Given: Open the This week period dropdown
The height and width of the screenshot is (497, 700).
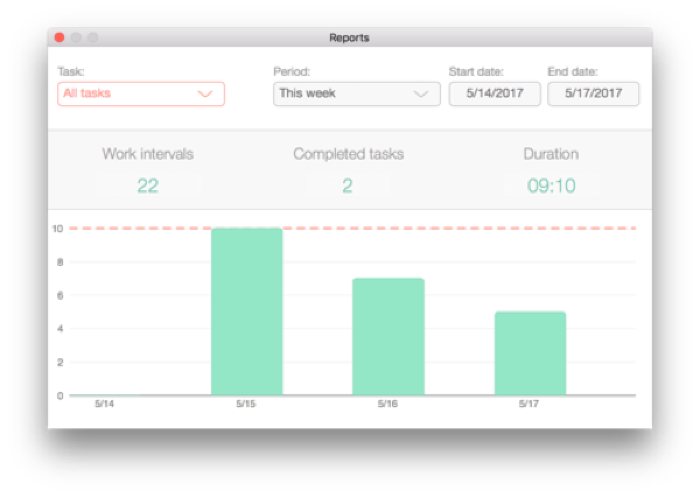Looking at the screenshot, I should click(357, 94).
